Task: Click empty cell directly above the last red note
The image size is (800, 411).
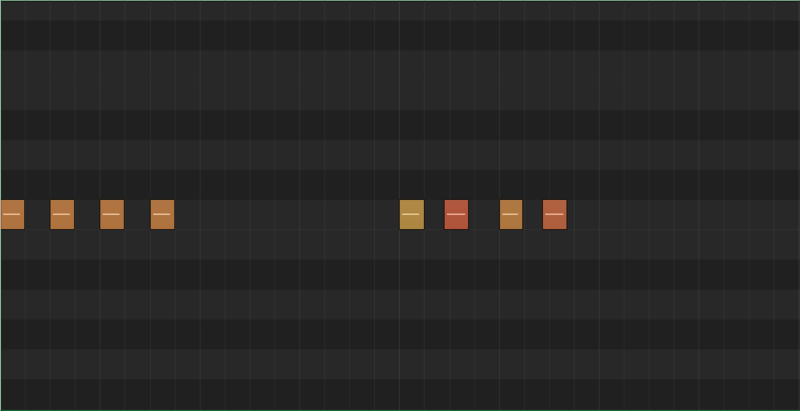Action: [555, 185]
